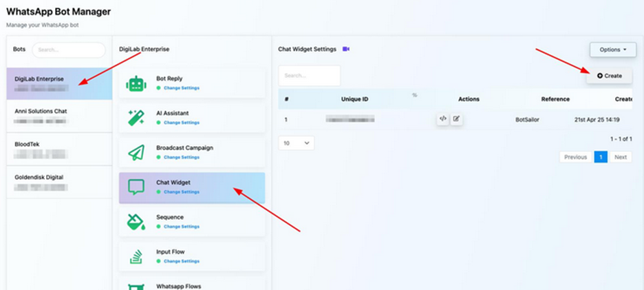Viewport: 644px width, 290px height.
Task: Click the Chat Widget speech bubble icon
Action: click(x=136, y=187)
